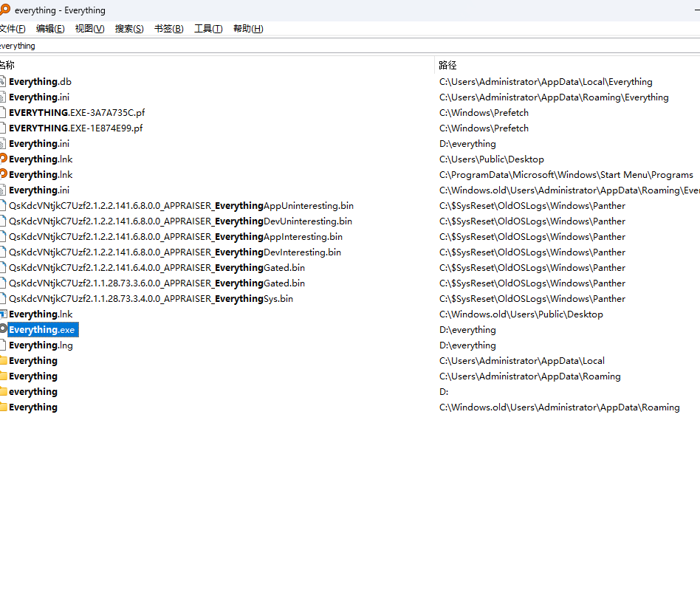Open the 搜索(S) menu
Image resolution: width=700 pixels, height=592 pixels.
click(129, 29)
